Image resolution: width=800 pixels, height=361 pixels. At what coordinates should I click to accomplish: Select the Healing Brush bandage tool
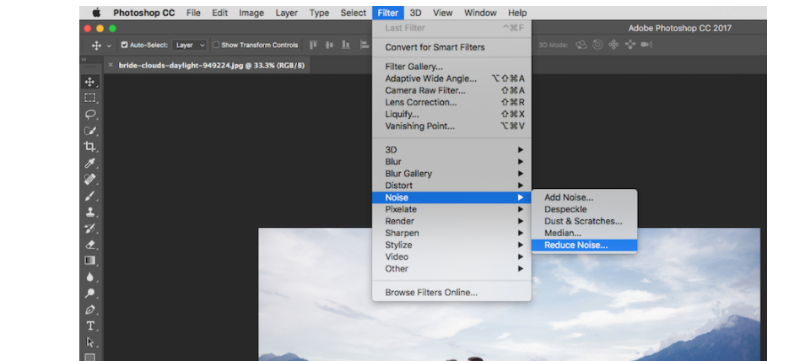[x=90, y=179]
